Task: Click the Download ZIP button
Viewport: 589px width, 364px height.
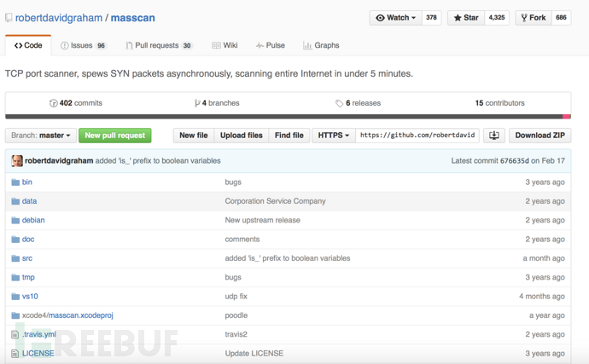Action: point(539,136)
